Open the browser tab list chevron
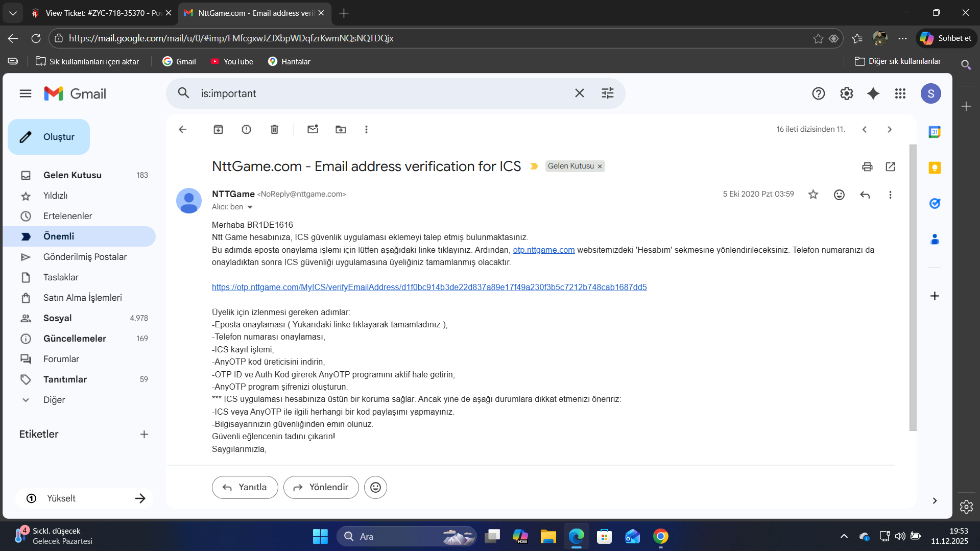This screenshot has width=980, height=551. [x=13, y=13]
